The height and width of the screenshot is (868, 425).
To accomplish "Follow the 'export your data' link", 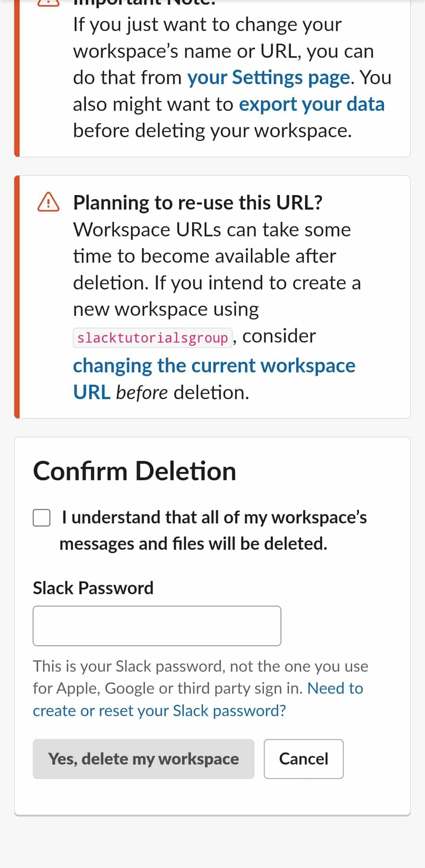I will (311, 104).
